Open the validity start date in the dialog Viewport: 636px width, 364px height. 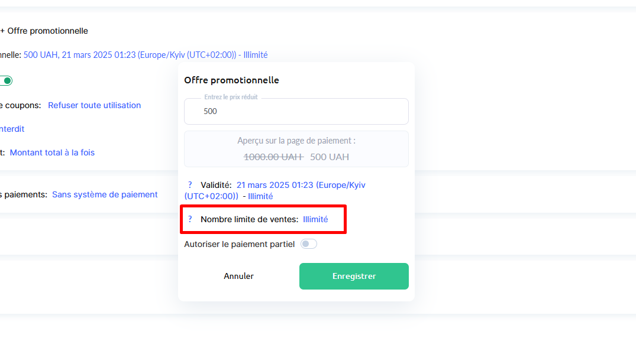pos(301,185)
